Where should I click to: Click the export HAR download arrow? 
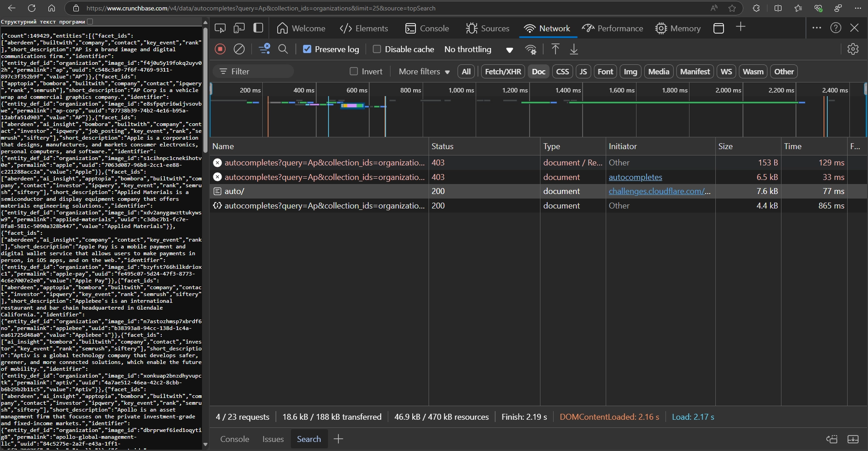(x=574, y=49)
